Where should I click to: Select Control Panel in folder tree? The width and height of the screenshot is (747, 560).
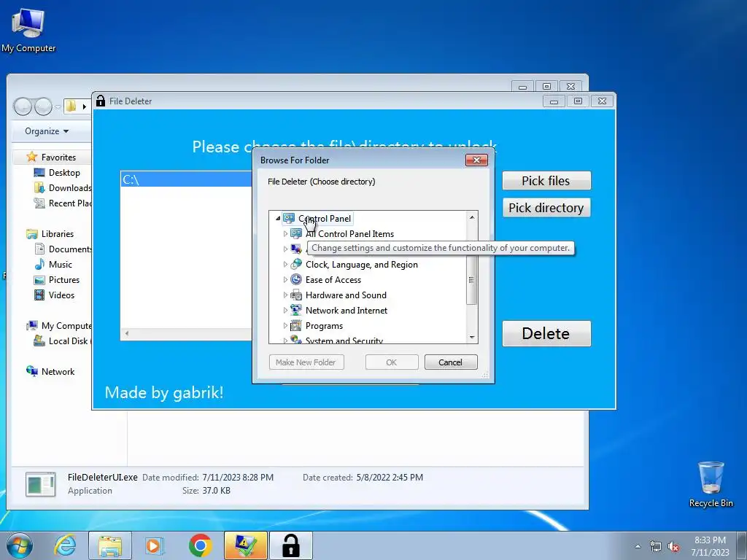(325, 219)
